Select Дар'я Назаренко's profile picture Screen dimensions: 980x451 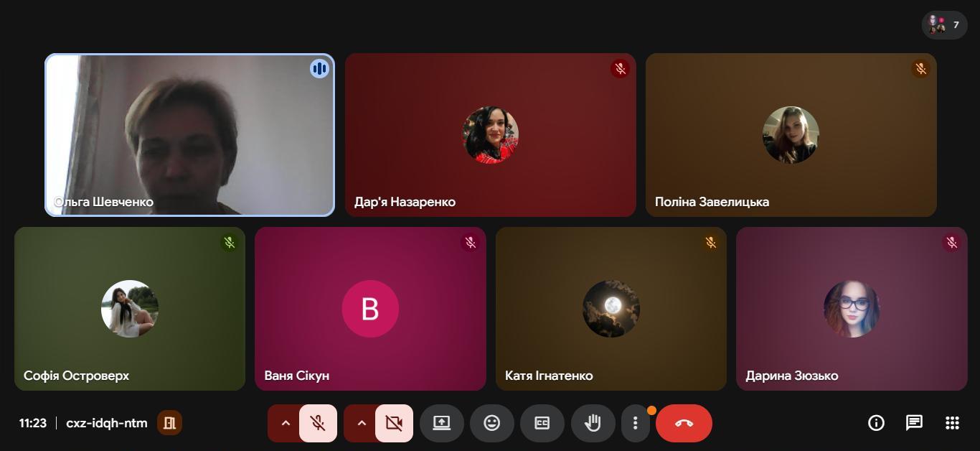pos(490,134)
